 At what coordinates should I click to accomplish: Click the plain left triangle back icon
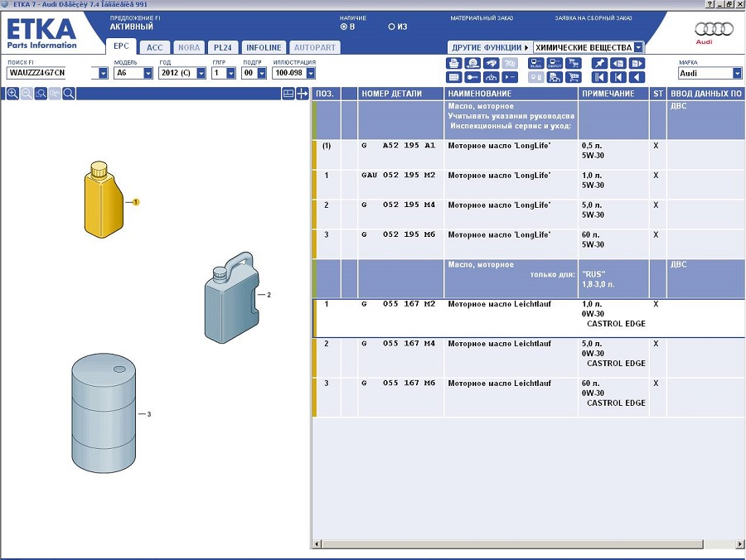tap(637, 77)
